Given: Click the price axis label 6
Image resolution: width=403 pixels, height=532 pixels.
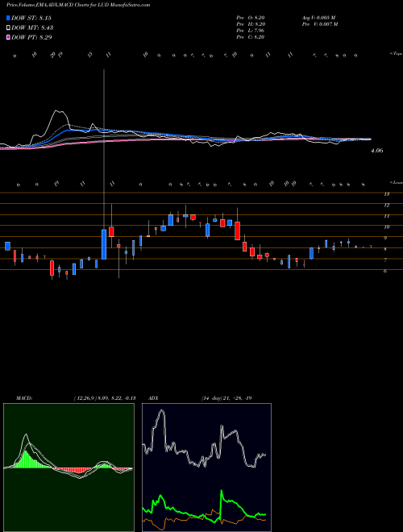Looking at the screenshot, I should click(x=385, y=272).
